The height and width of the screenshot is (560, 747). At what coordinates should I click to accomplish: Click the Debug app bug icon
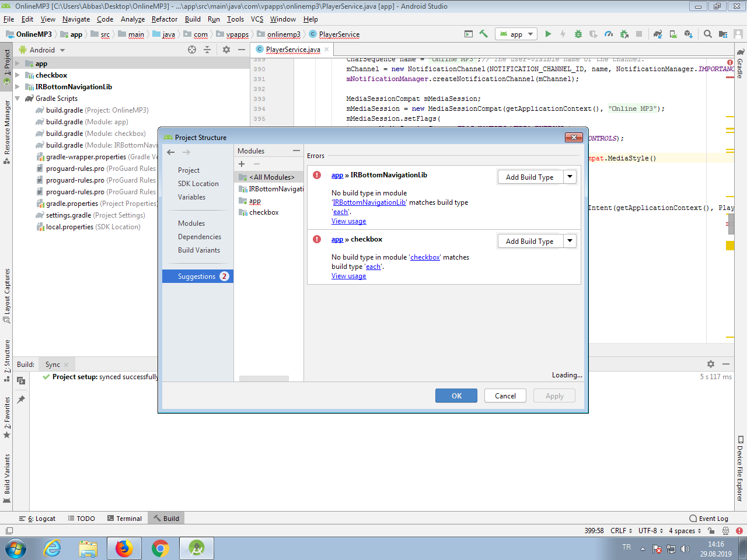click(x=578, y=34)
